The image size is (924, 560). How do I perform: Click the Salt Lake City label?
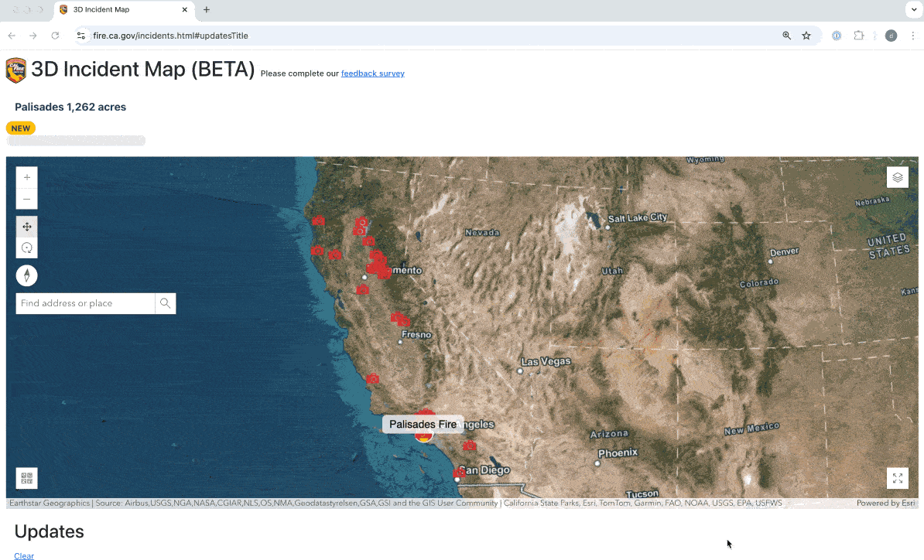(638, 218)
